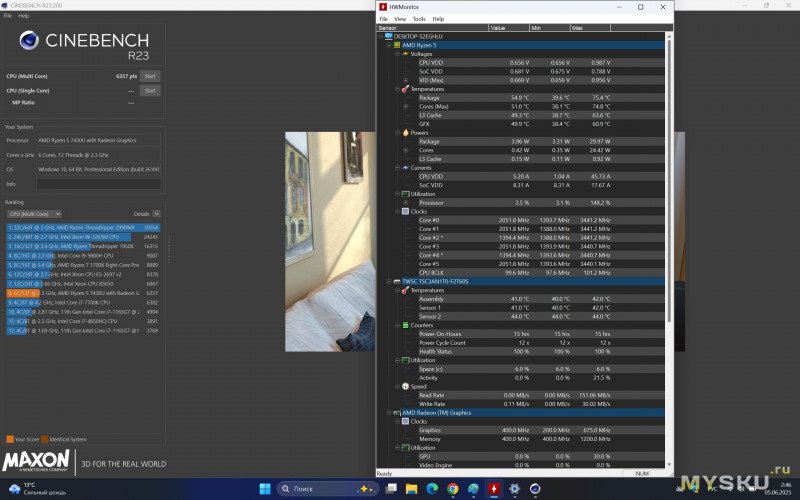Click the Min column header
The image size is (800, 500).
(549, 28)
